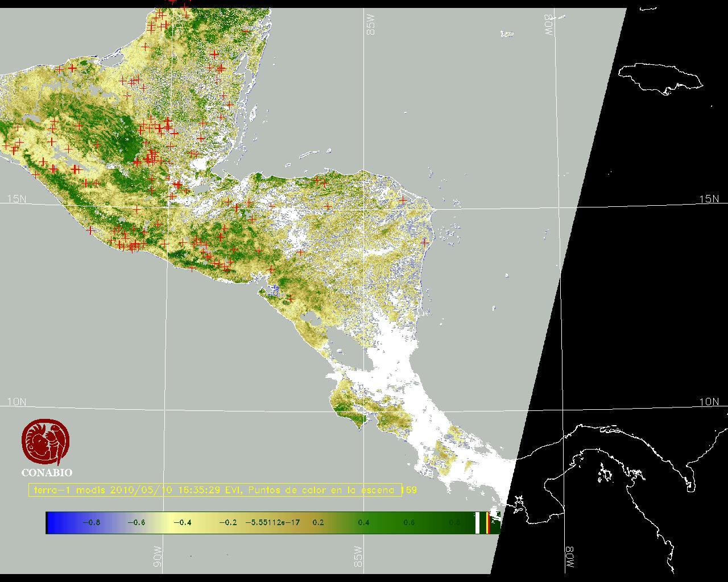Screen dimensions: 728x582
Task: Click the 85W label at bottom
Action: (358, 557)
